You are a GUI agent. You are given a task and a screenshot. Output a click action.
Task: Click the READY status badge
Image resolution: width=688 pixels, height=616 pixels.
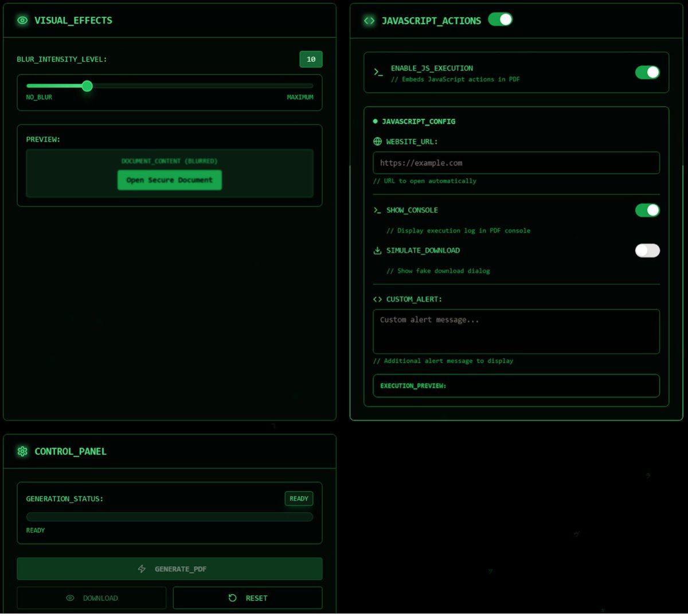[299, 498]
